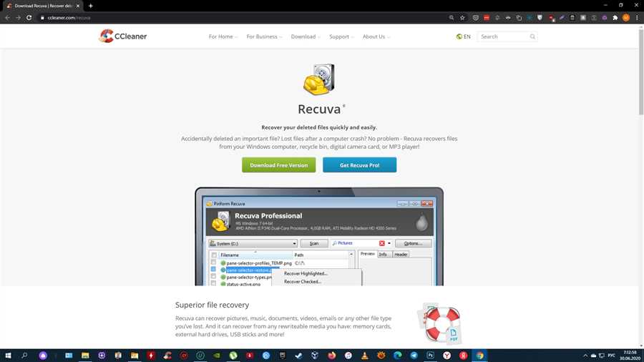Open the Chrome profile avatar
The height and width of the screenshot is (362, 644).
click(626, 18)
